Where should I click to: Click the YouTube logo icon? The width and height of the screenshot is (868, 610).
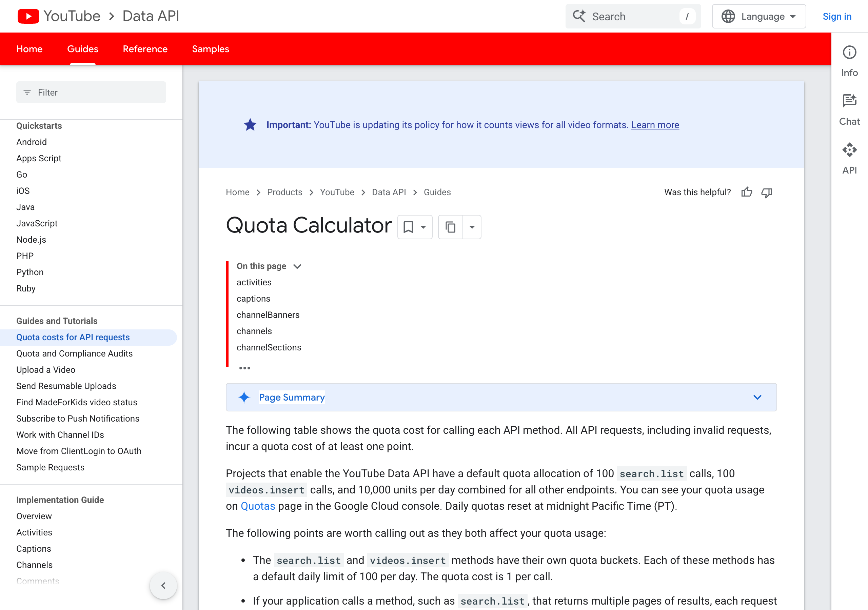pyautogui.click(x=28, y=16)
